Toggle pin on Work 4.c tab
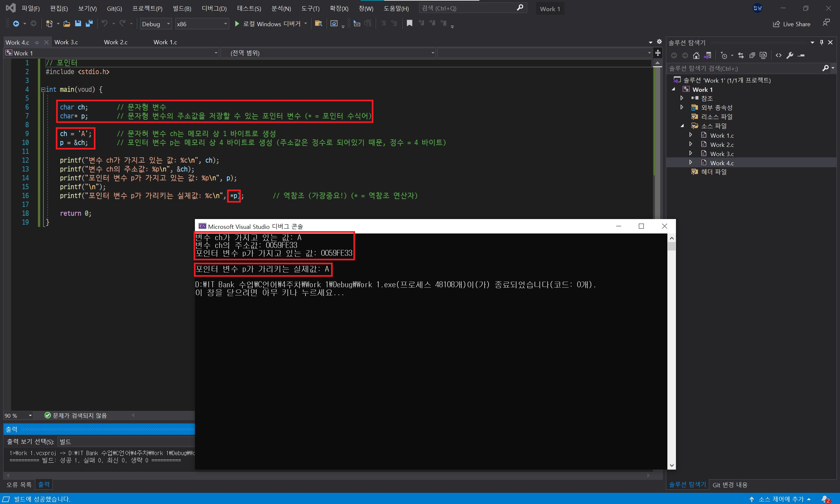Image resolution: width=840 pixels, height=504 pixels. 37,42
